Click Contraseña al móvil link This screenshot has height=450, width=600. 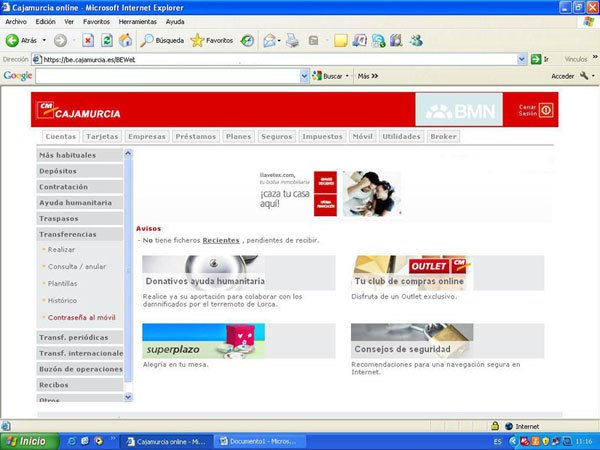[82, 317]
